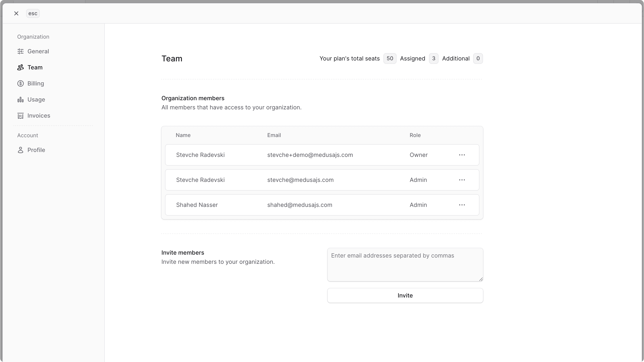Click the Invoices receipt icon

tap(21, 116)
